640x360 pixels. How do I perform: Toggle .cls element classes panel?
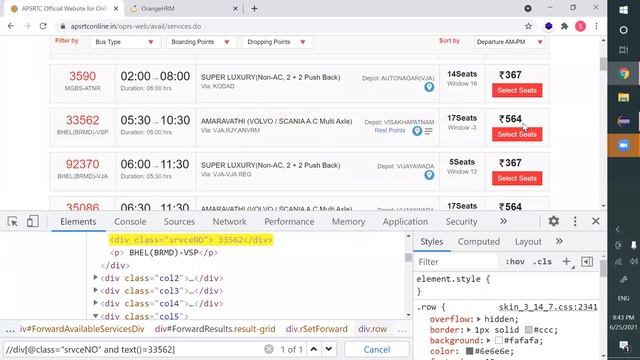[x=542, y=262]
